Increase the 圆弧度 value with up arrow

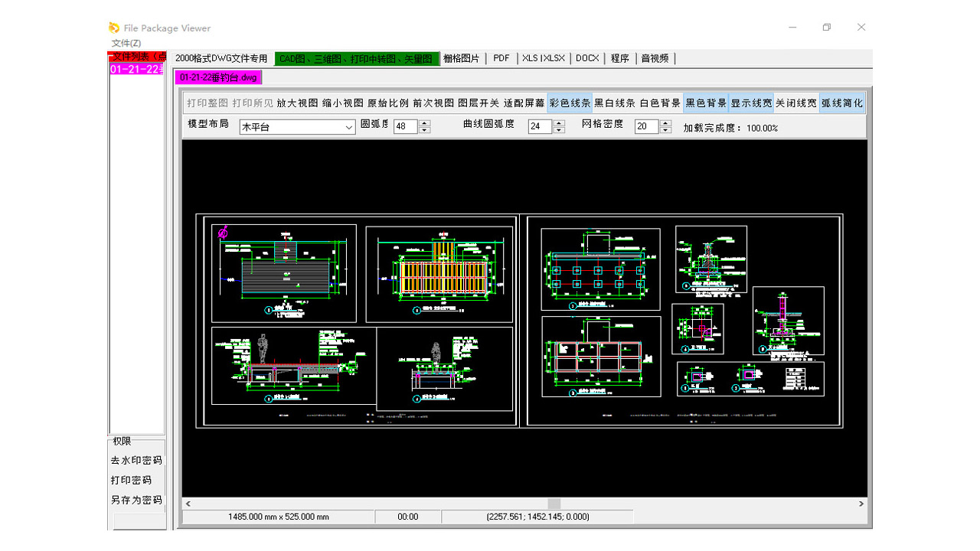click(424, 123)
